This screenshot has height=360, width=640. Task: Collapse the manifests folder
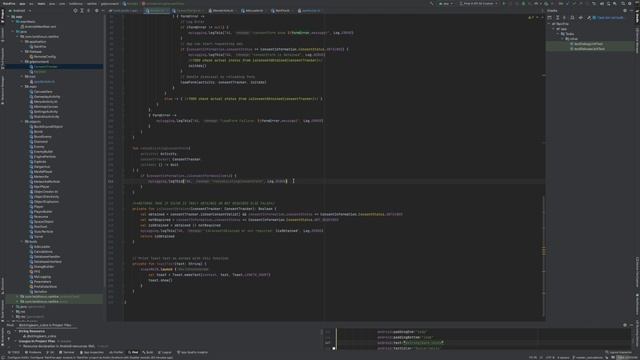pyautogui.click(x=13, y=22)
